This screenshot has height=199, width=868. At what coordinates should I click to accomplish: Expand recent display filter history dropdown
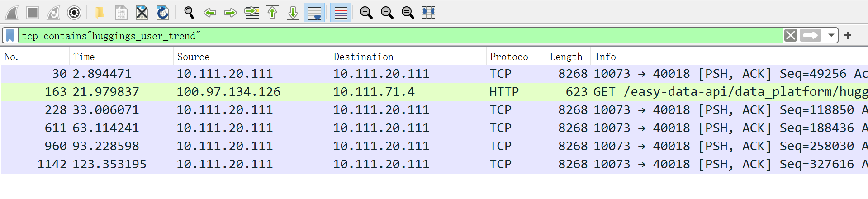[831, 35]
